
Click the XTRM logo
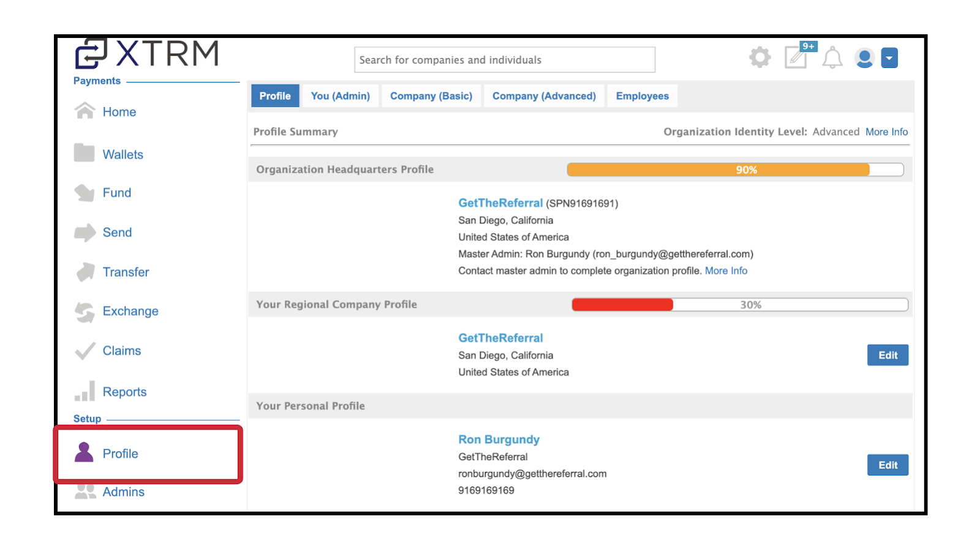[146, 54]
